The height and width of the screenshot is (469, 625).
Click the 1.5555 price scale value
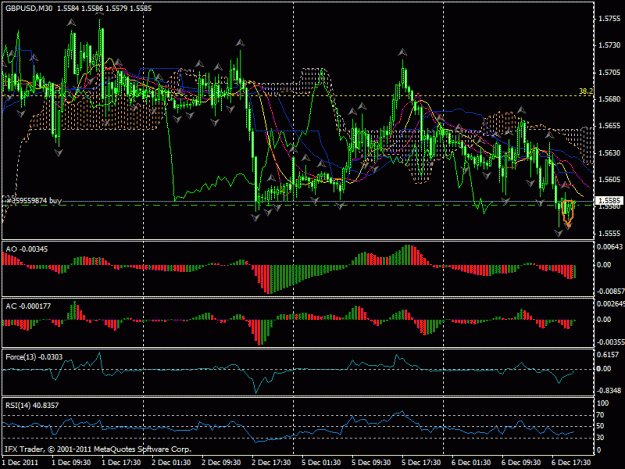pos(609,234)
